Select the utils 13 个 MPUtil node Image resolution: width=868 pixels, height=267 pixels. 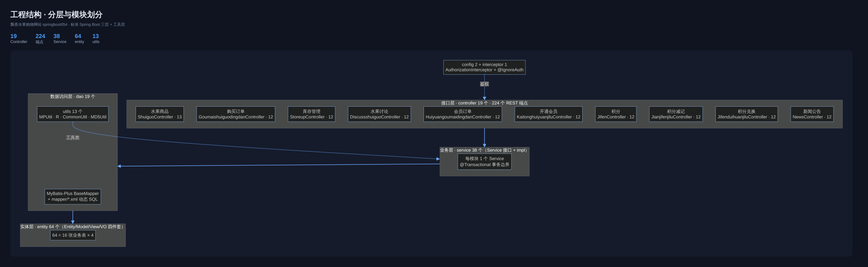pos(73,114)
